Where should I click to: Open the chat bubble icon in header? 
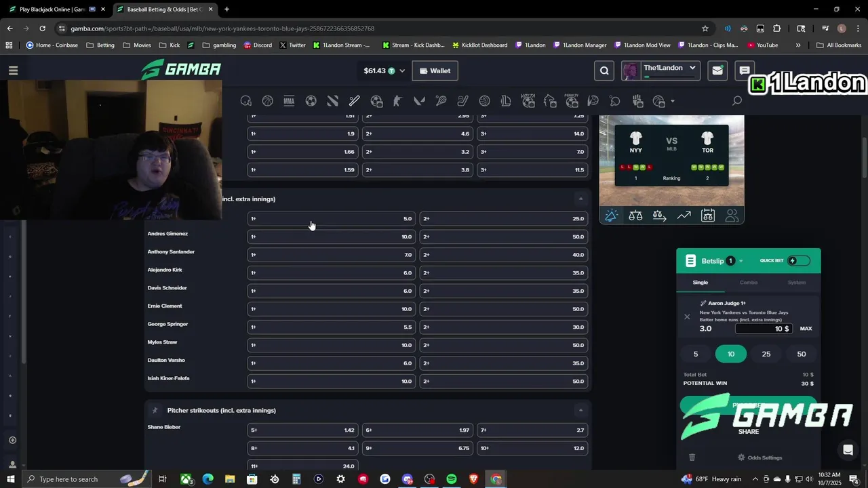click(x=744, y=70)
